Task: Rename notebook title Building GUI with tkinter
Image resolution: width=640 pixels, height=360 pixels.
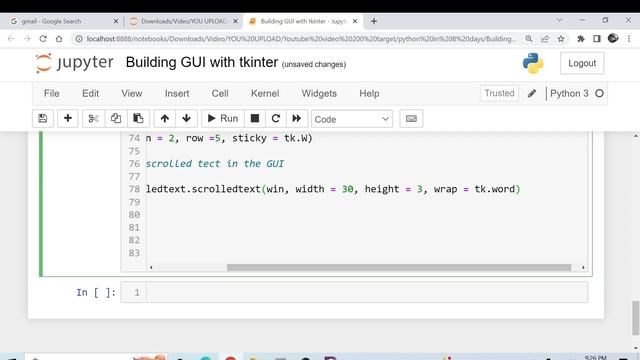Action: [x=202, y=62]
